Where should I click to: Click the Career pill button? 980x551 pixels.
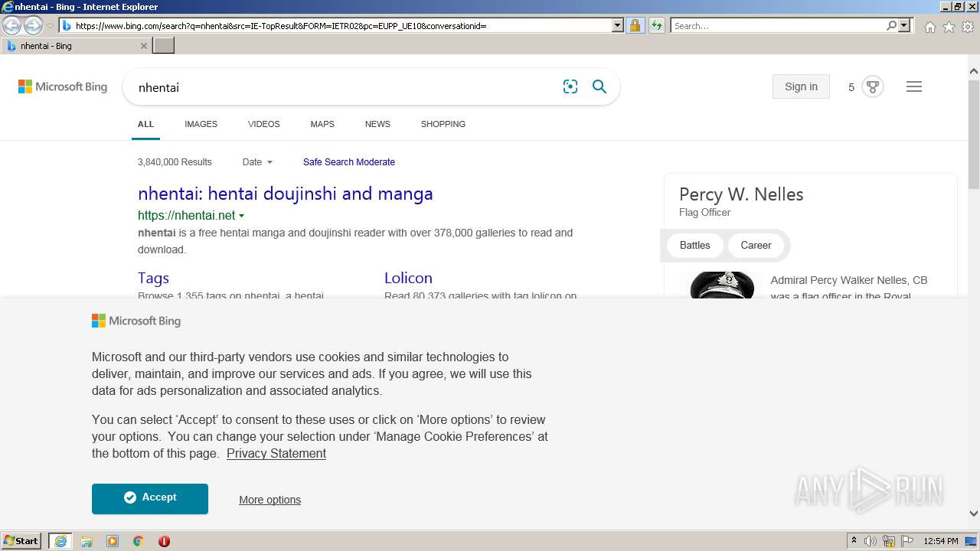(756, 245)
